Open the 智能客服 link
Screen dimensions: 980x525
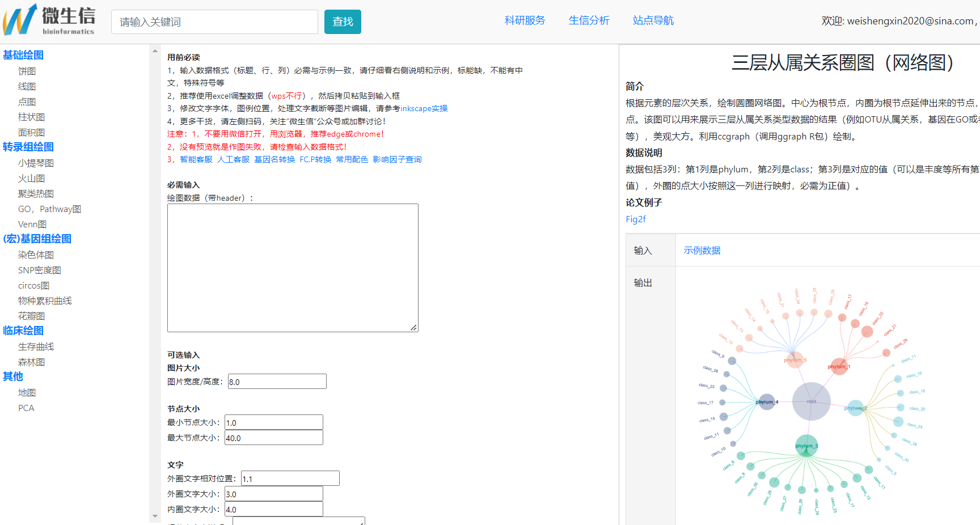[196, 159]
